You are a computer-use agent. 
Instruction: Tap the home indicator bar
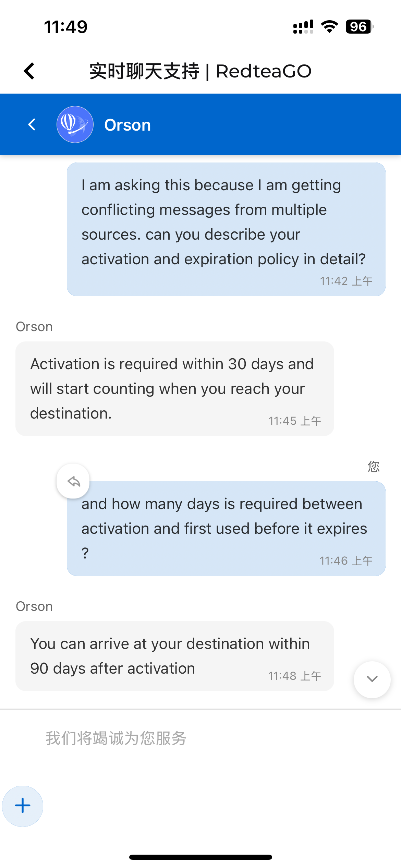pos(200,857)
